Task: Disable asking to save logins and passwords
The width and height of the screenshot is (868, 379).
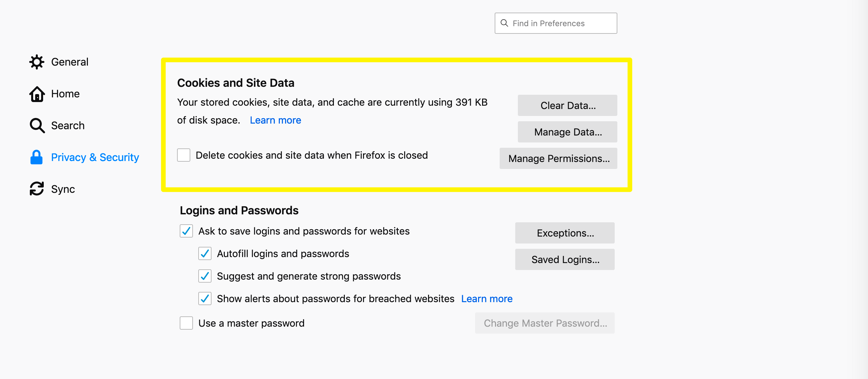Action: 186,231
